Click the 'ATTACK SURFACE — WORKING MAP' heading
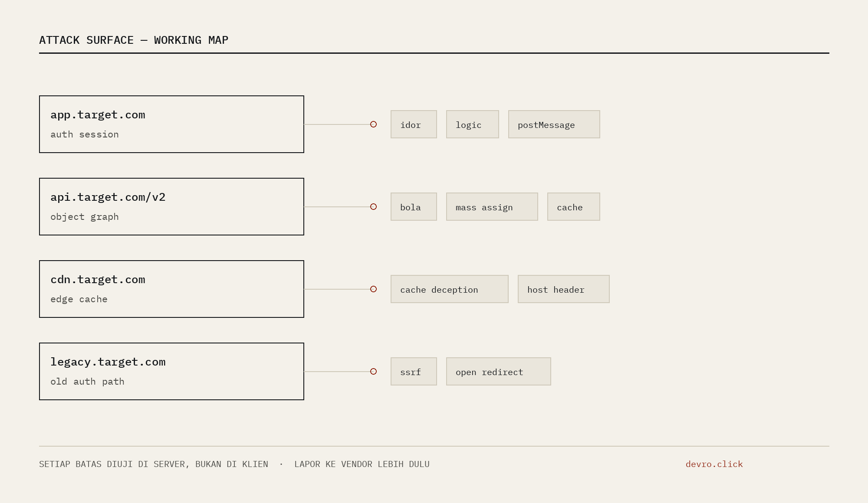 [x=134, y=40]
